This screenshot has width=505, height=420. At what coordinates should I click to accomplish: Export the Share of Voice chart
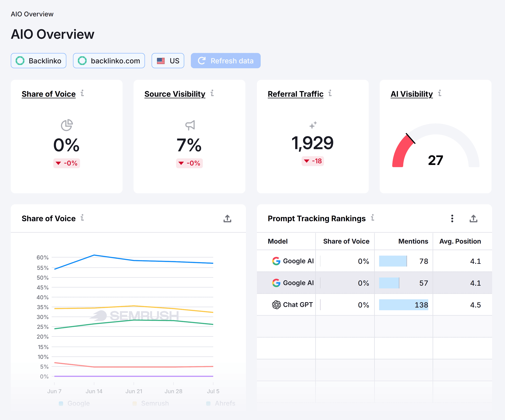click(227, 218)
